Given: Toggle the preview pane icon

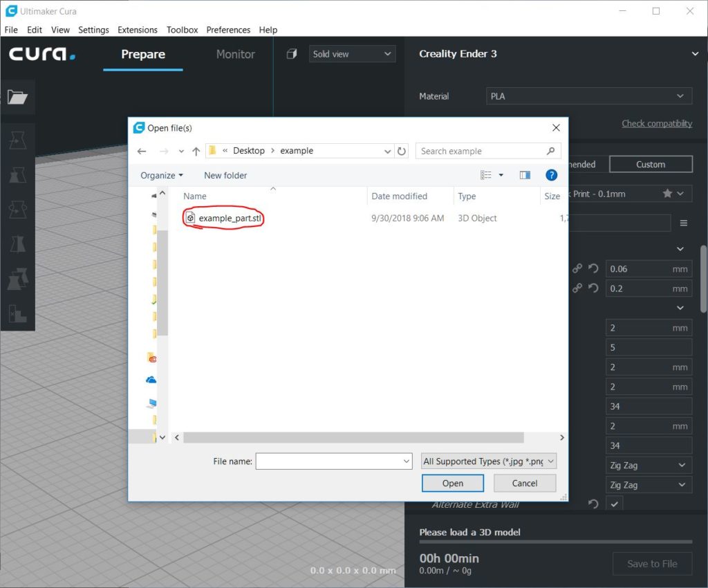Looking at the screenshot, I should pos(525,175).
